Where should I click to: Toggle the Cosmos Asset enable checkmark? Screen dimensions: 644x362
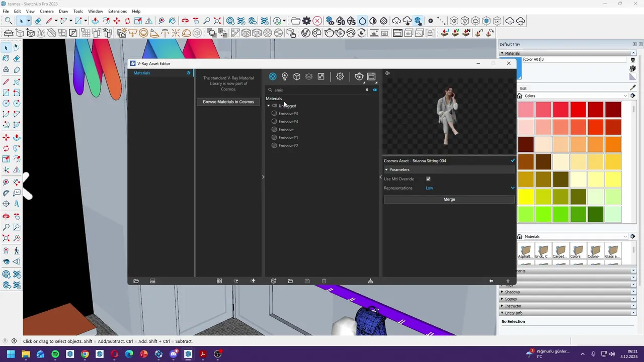[x=513, y=161]
